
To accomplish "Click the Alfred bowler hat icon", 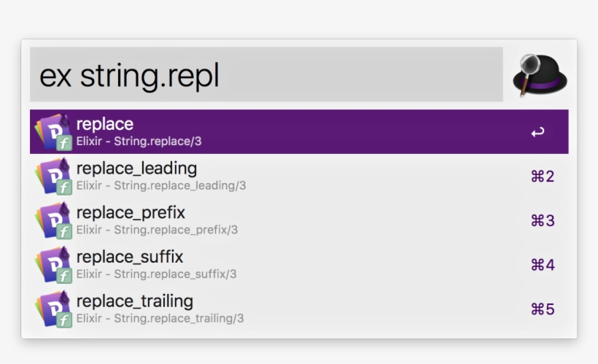I will 540,75.
